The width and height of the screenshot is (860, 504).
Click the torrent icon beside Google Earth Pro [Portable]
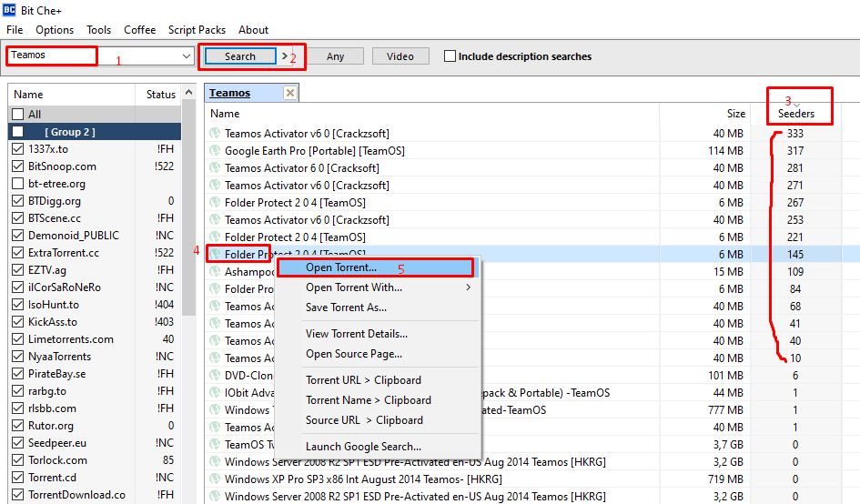click(x=215, y=150)
